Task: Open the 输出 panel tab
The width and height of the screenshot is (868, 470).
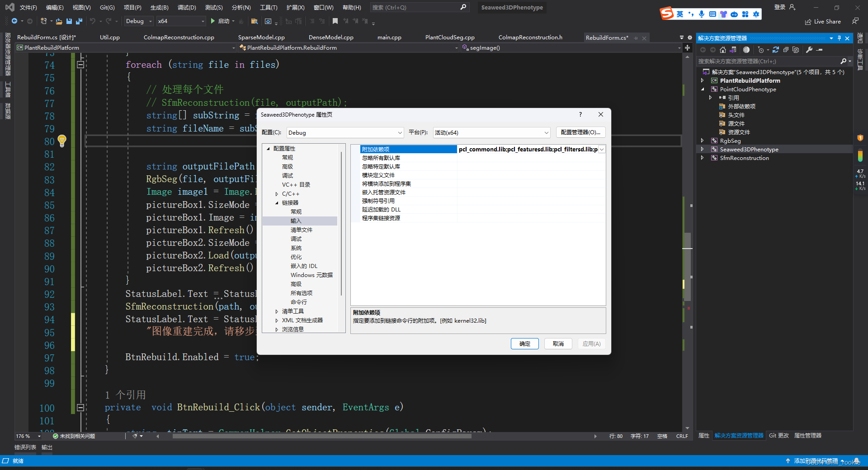Action: tap(47, 447)
